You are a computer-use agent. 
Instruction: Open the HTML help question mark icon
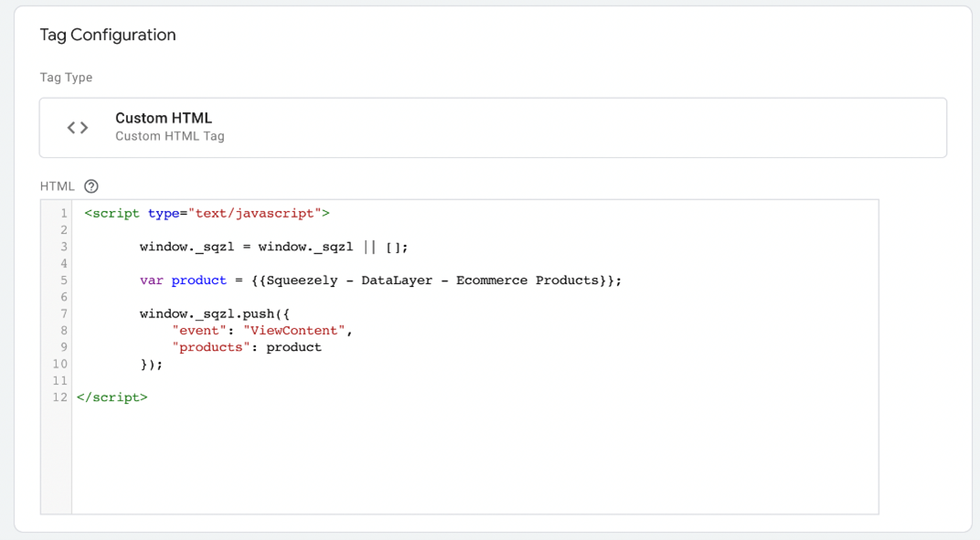91,186
